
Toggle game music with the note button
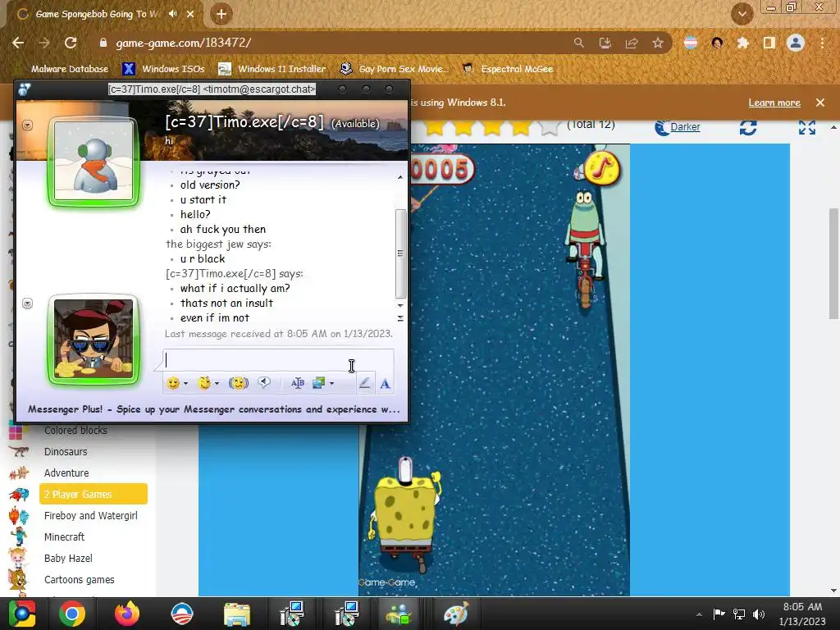601,168
